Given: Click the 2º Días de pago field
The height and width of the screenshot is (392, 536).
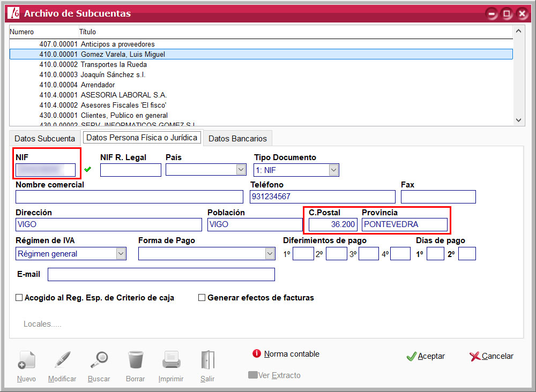Looking at the screenshot, I should tap(467, 254).
